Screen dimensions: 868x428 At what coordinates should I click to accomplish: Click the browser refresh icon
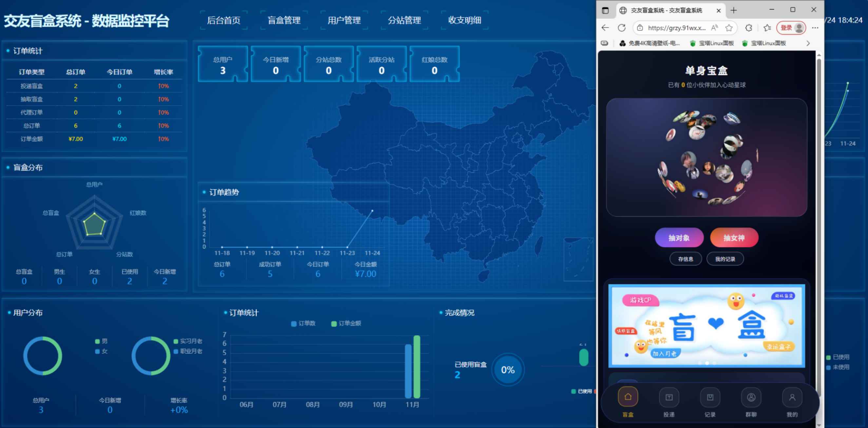(x=621, y=28)
